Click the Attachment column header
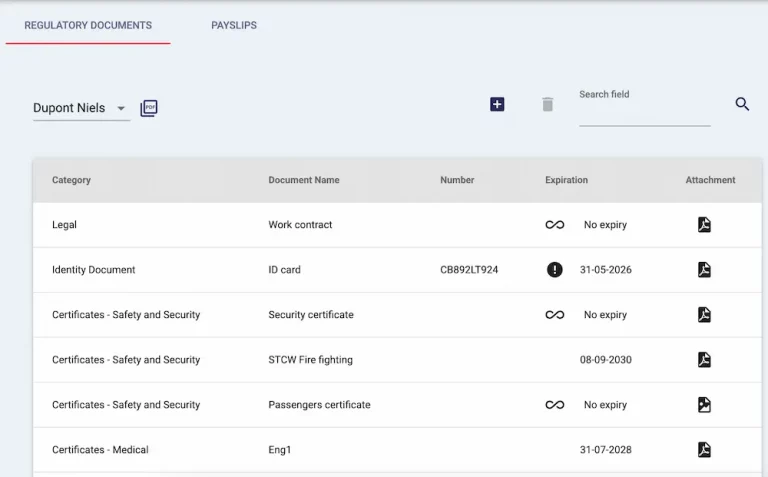The height and width of the screenshot is (477, 768). (x=710, y=180)
